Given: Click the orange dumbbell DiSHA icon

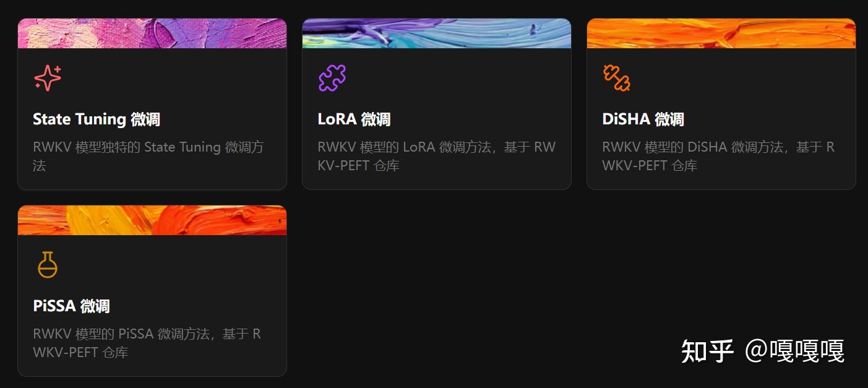Looking at the screenshot, I should tap(617, 78).
